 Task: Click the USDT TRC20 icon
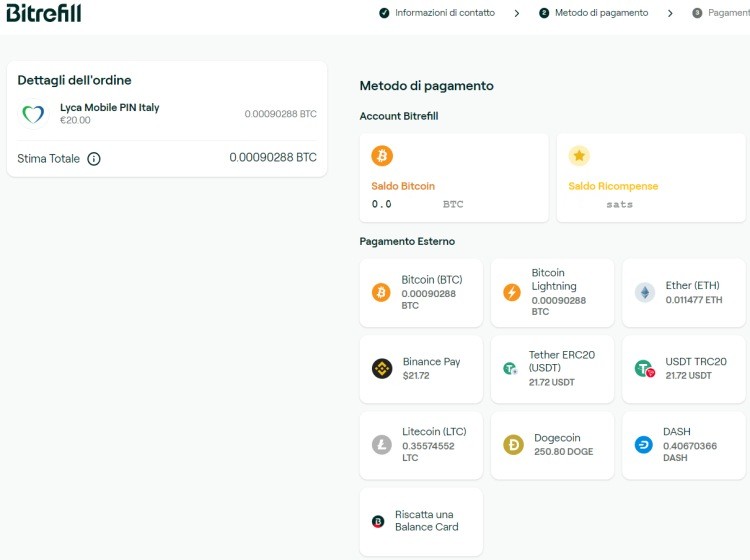coord(644,368)
